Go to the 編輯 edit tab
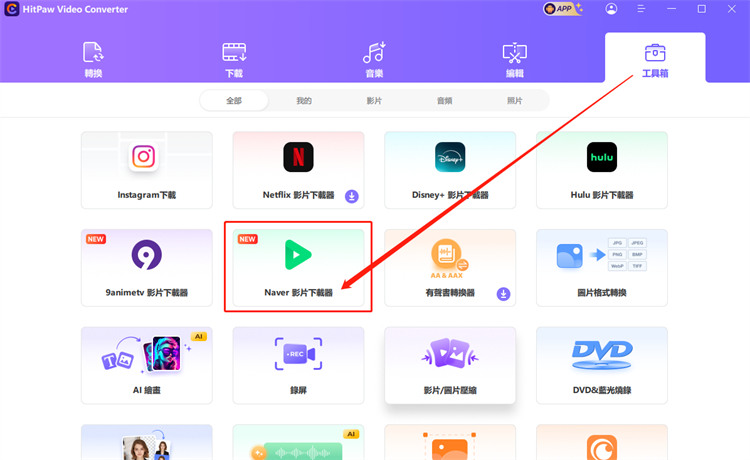The width and height of the screenshot is (750, 460). (515, 59)
